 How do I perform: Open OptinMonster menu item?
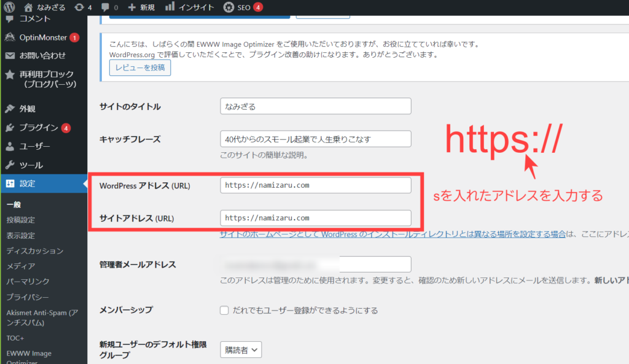pos(44,37)
